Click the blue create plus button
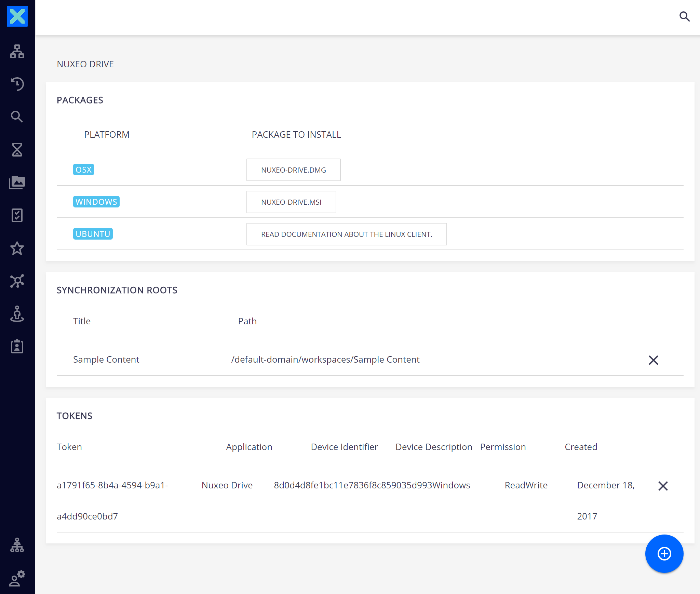The width and height of the screenshot is (700, 594). (664, 553)
